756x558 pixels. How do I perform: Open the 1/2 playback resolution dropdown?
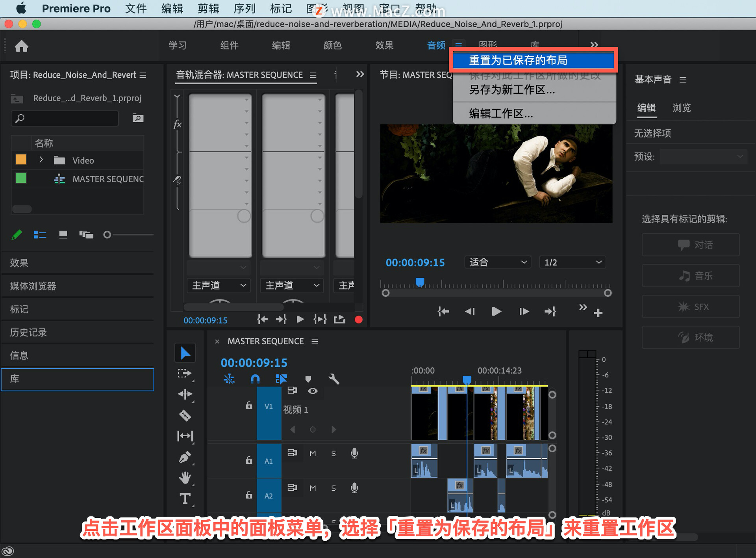click(572, 262)
